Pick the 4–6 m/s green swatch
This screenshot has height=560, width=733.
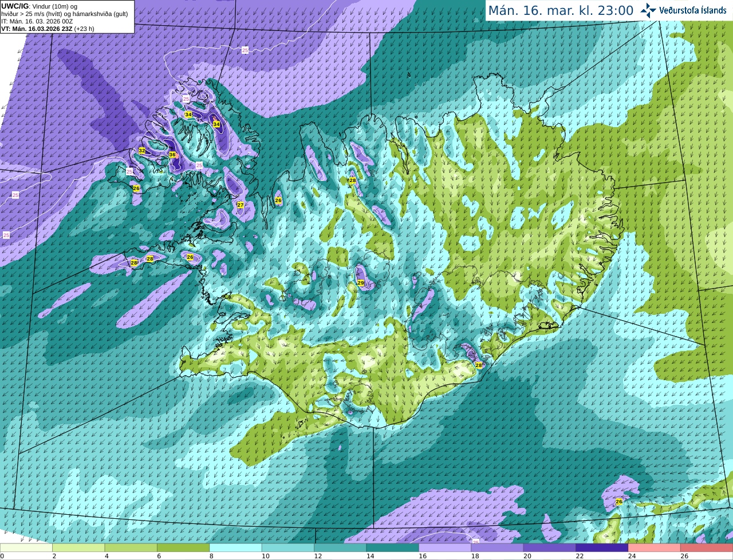tap(131, 548)
